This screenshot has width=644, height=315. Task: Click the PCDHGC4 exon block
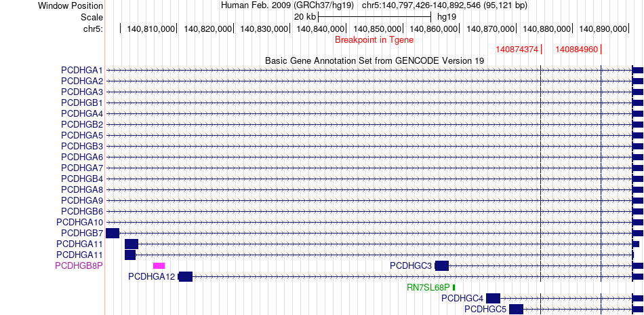click(493, 298)
